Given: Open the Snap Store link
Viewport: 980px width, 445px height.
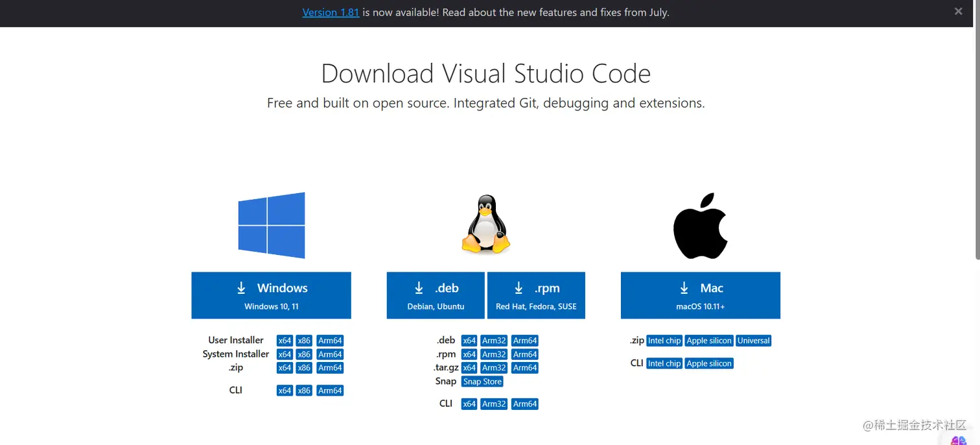Looking at the screenshot, I should pos(482,381).
